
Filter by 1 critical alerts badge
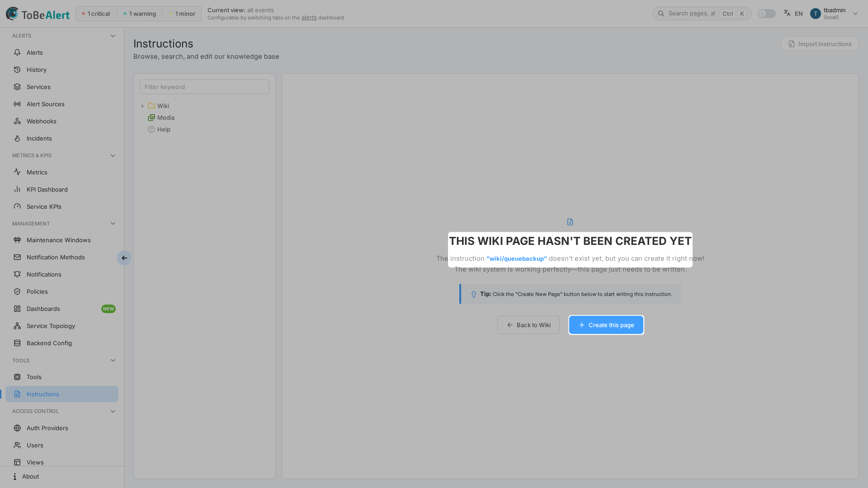[x=96, y=14]
